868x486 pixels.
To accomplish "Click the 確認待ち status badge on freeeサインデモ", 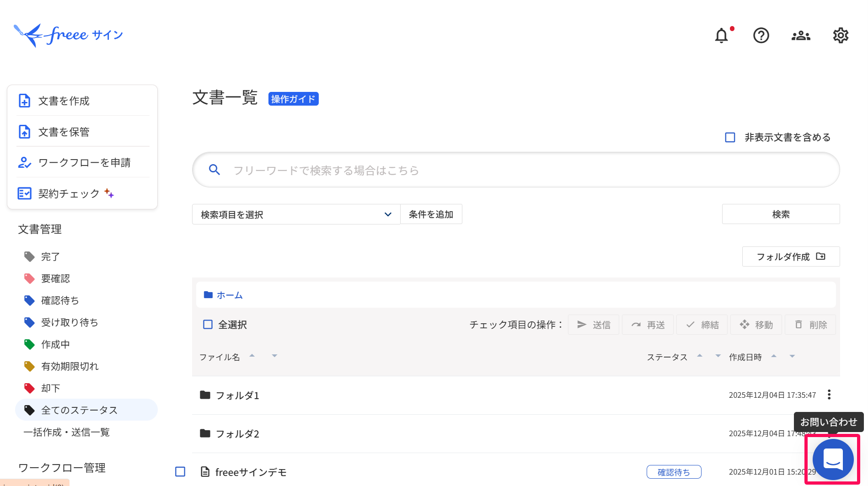I will tap(674, 472).
